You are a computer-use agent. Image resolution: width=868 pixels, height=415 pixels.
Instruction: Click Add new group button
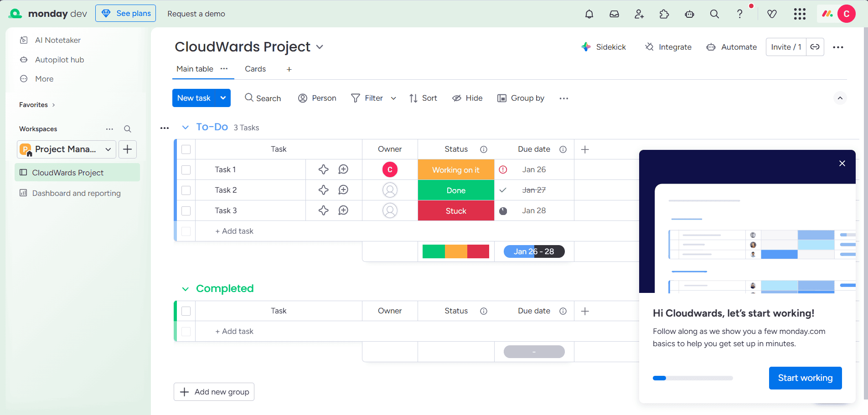(214, 392)
